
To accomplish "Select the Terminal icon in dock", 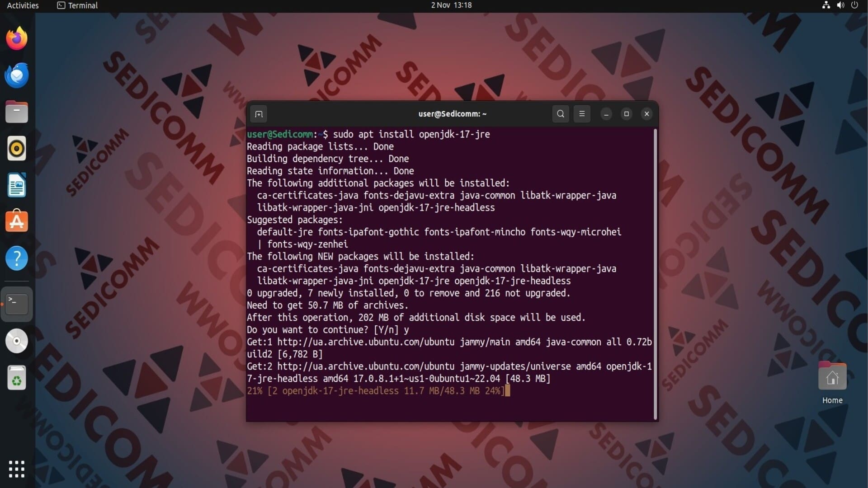I will [x=17, y=304].
